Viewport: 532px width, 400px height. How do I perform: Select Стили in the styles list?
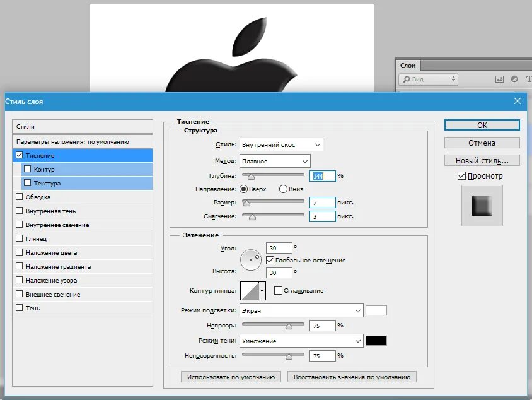point(83,126)
